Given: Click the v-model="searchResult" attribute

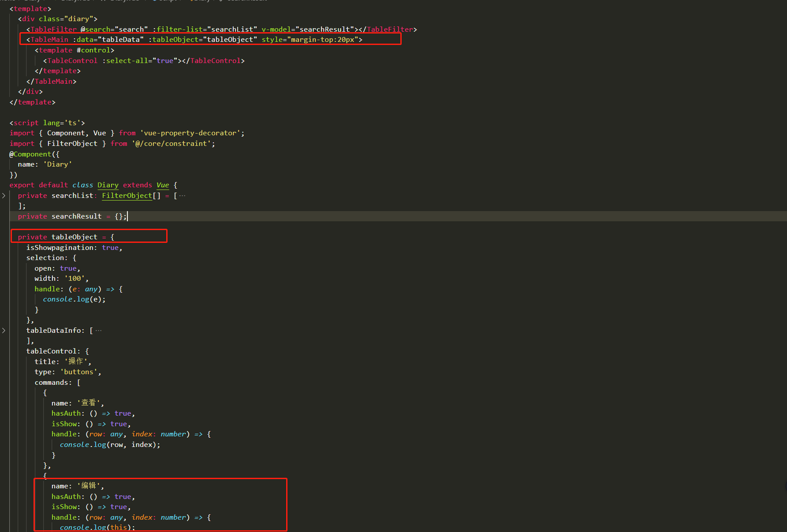Looking at the screenshot, I should 308,30.
